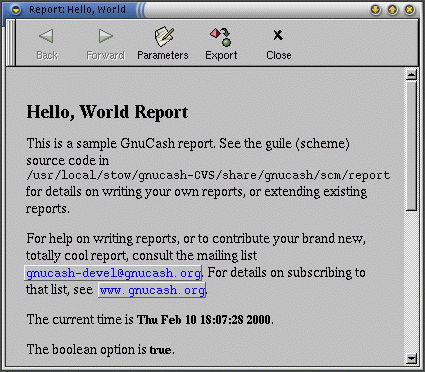This screenshot has width=425, height=372.
Task: Click the vertical scrollbar thumb
Action: (412, 145)
